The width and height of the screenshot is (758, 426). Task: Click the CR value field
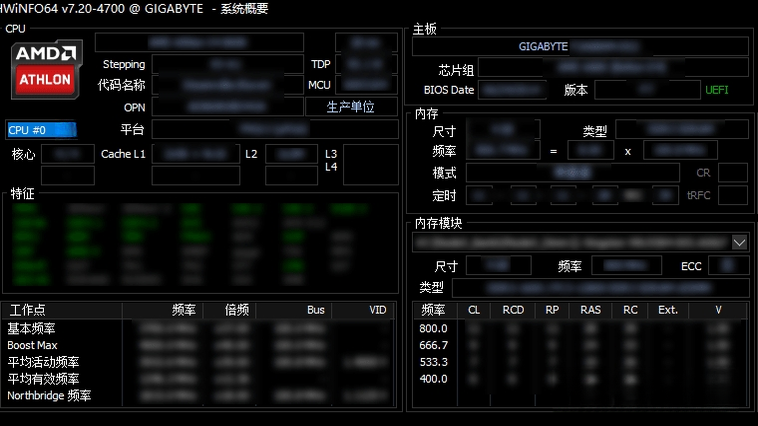click(x=733, y=173)
